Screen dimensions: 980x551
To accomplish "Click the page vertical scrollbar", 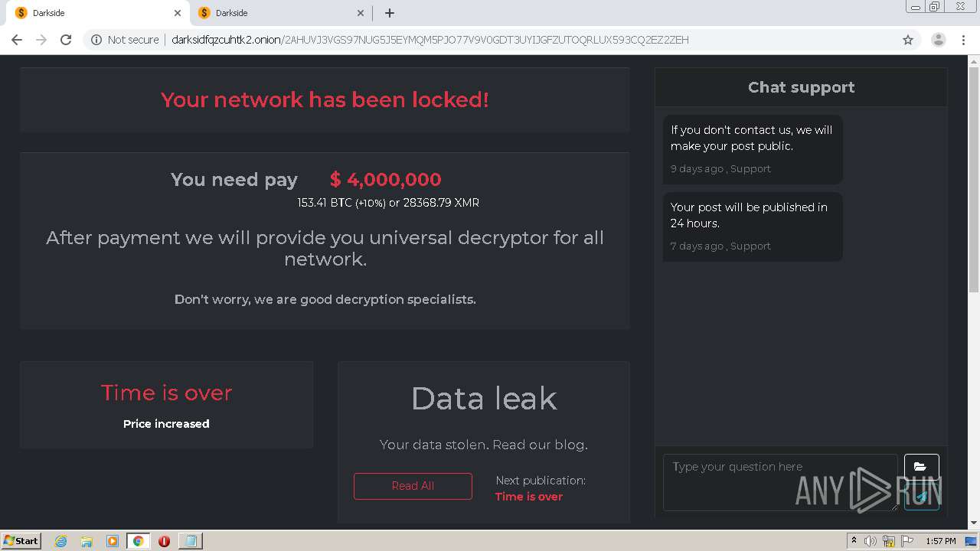I will (974, 291).
